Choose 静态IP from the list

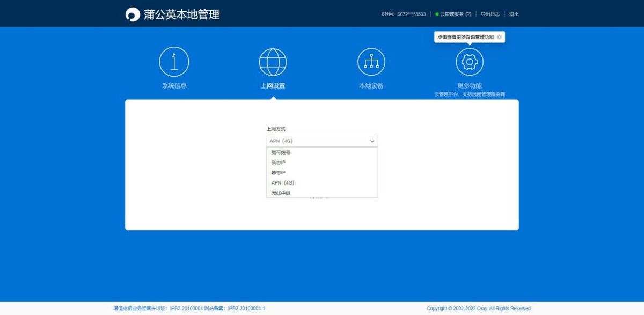tap(322, 173)
